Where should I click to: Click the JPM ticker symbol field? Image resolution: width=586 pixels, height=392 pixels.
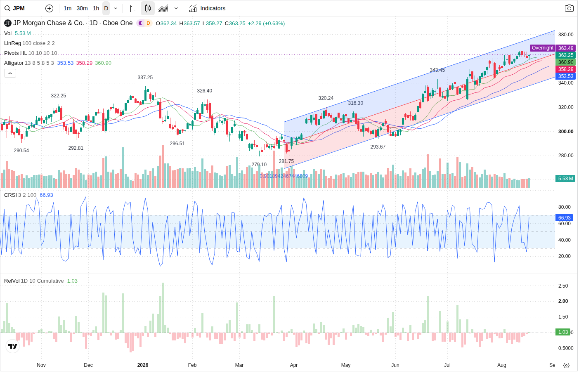19,8
